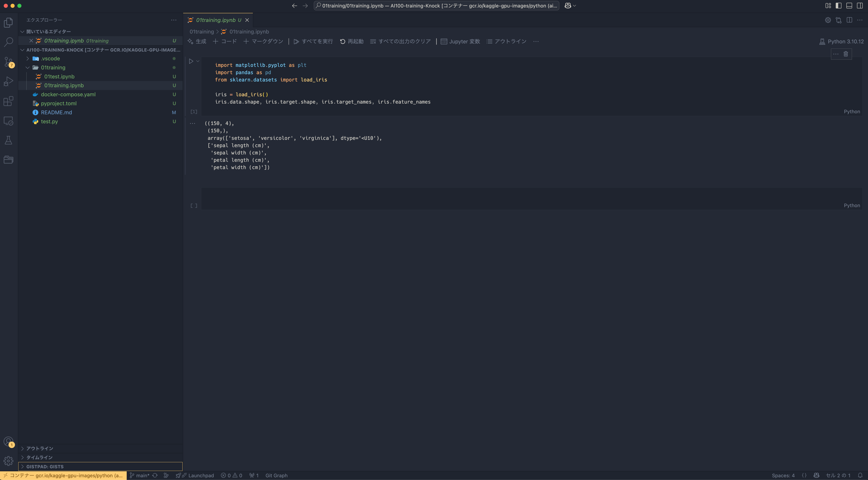Open Git Graph from status bar

(276, 475)
